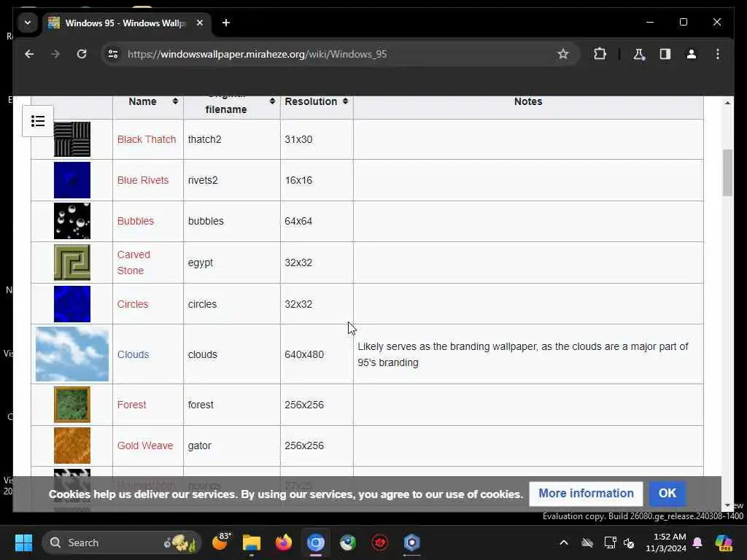Click the scrollbar up arrow
The width and height of the screenshot is (747, 560).
pos(727,103)
